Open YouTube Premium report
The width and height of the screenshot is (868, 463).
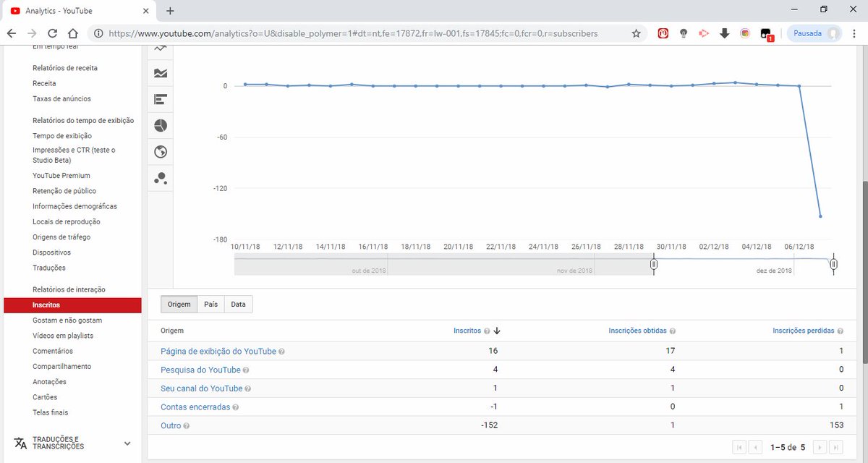point(61,176)
